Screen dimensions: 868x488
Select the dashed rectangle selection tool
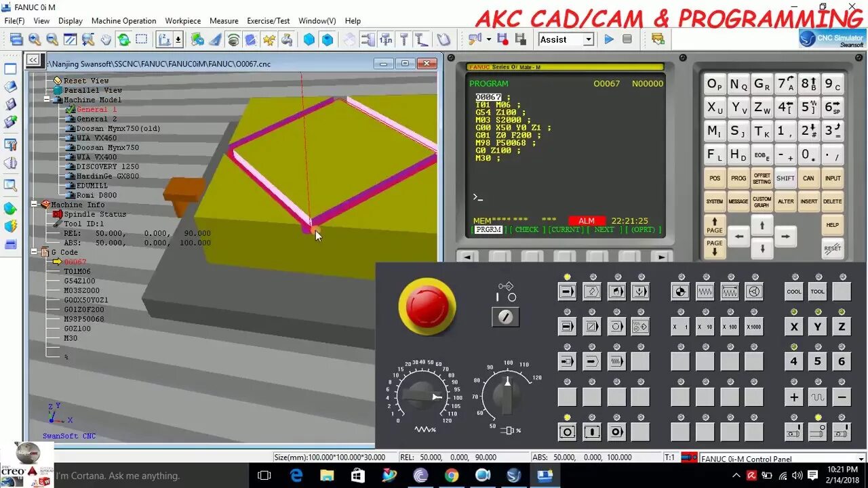pos(142,39)
